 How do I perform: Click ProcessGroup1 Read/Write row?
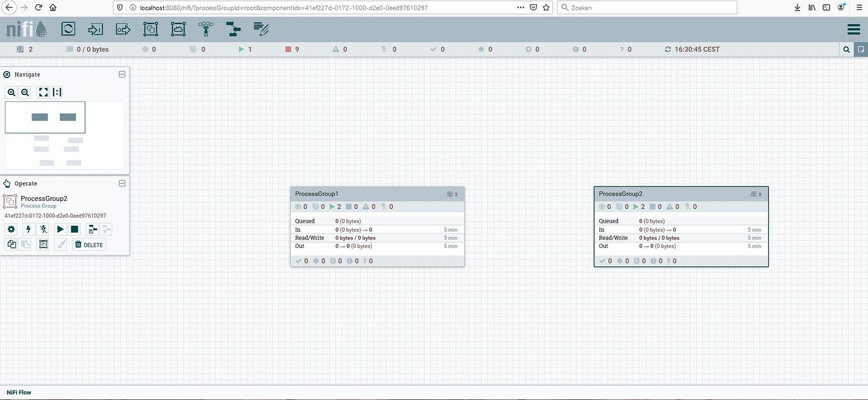click(x=377, y=238)
